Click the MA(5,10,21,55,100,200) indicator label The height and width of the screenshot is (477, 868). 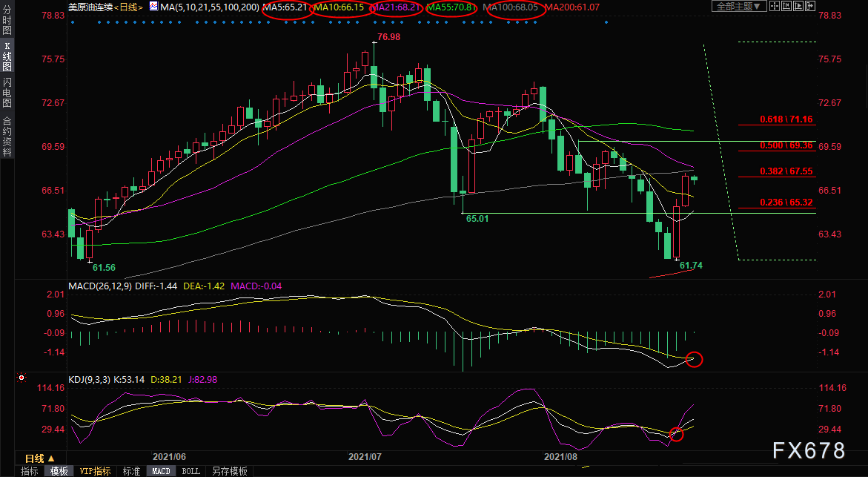coord(210,7)
